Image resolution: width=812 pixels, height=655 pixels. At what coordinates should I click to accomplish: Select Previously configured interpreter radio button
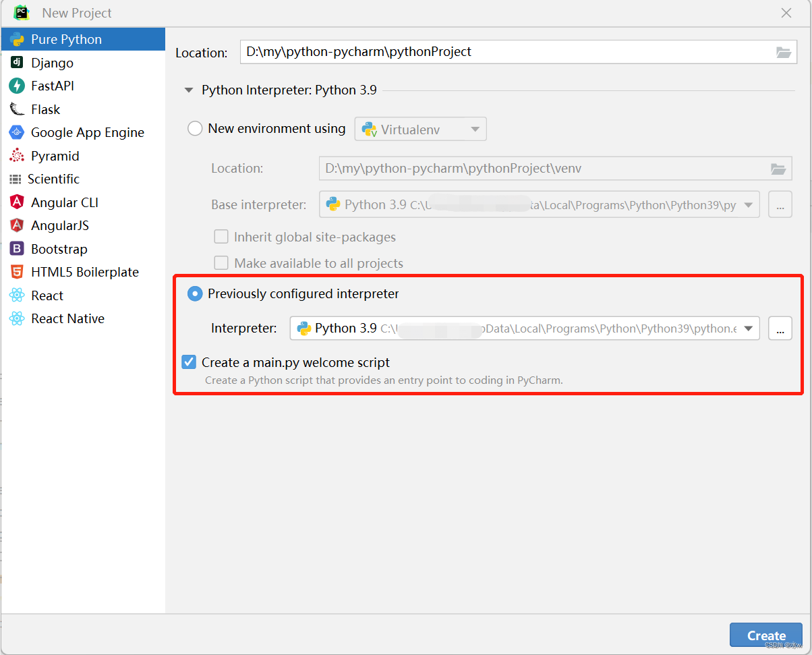(x=195, y=293)
